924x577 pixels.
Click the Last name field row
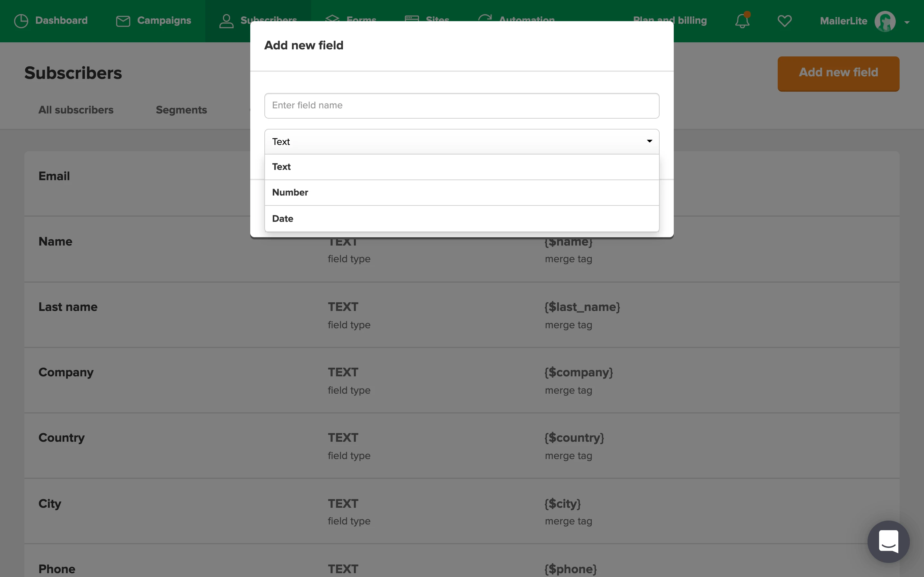click(68, 307)
